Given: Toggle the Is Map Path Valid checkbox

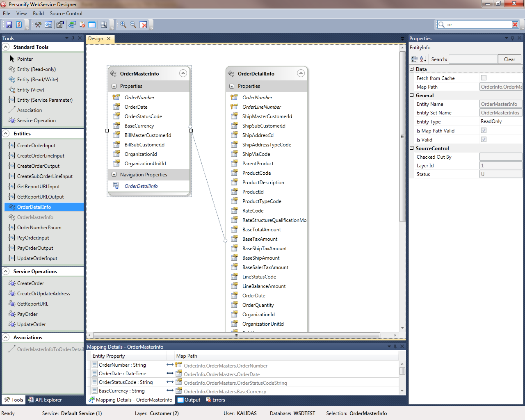Looking at the screenshot, I should [484, 130].
